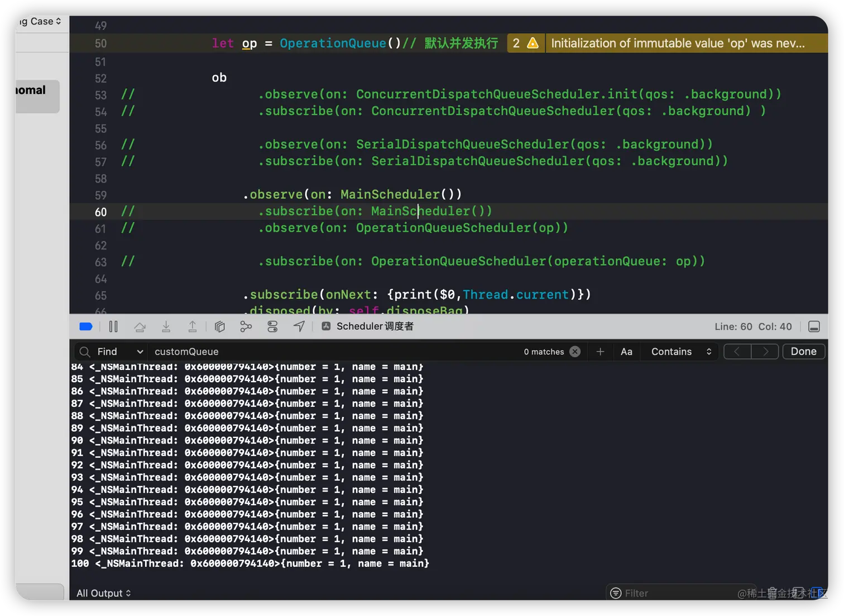Screen dimensions: 844x616
Task: Click the '0 matches' result label
Action: pyautogui.click(x=544, y=352)
